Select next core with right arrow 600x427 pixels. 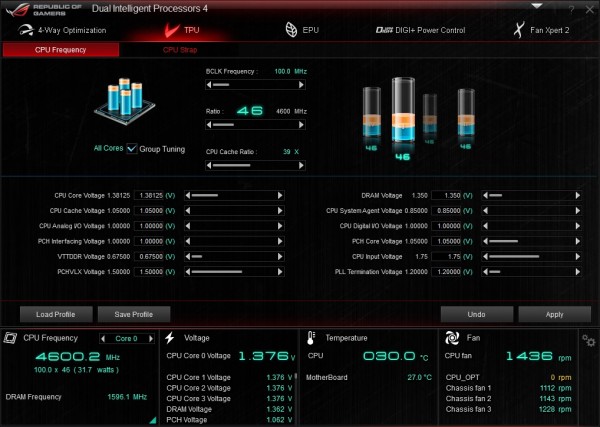pos(151,339)
